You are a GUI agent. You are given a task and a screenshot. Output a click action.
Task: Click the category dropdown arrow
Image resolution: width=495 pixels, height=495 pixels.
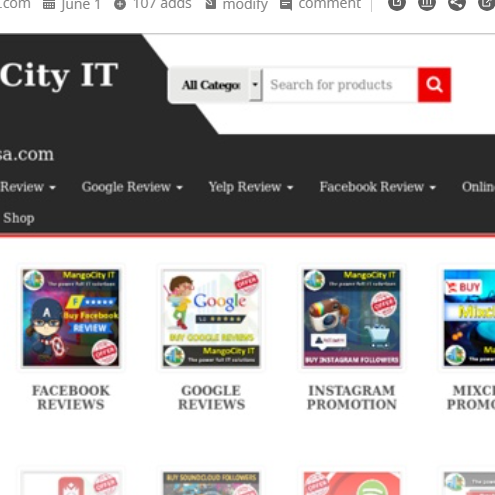[255, 85]
